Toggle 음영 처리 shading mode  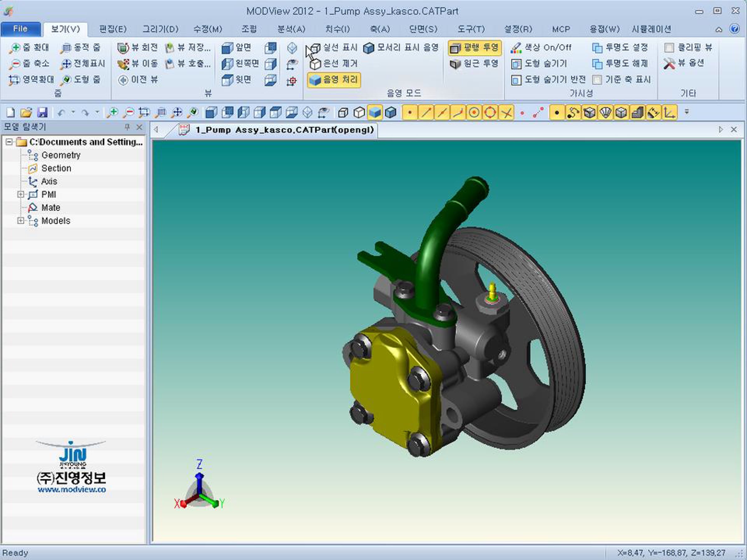334,80
